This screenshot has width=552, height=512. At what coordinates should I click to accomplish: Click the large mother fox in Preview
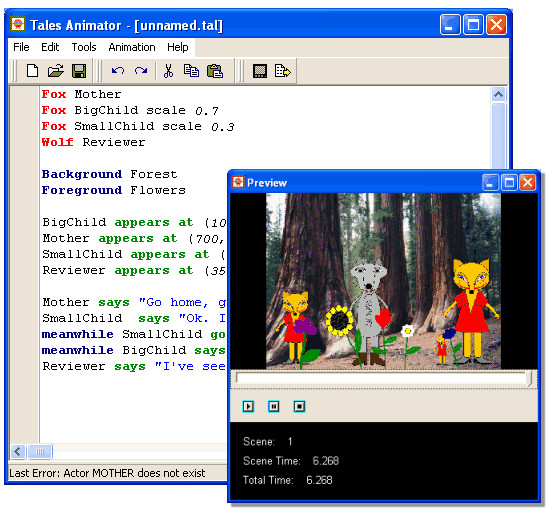click(x=472, y=311)
